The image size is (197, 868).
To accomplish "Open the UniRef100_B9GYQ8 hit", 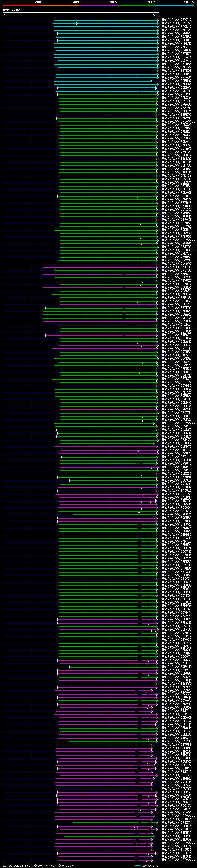I will [176, 91].
